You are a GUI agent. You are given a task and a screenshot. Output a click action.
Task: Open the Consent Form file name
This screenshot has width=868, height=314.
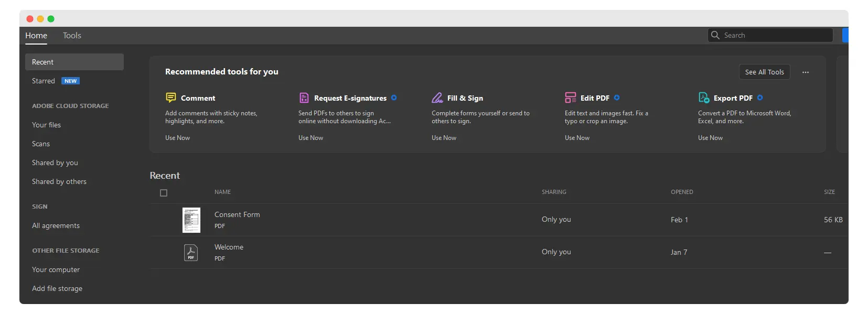coord(237,214)
